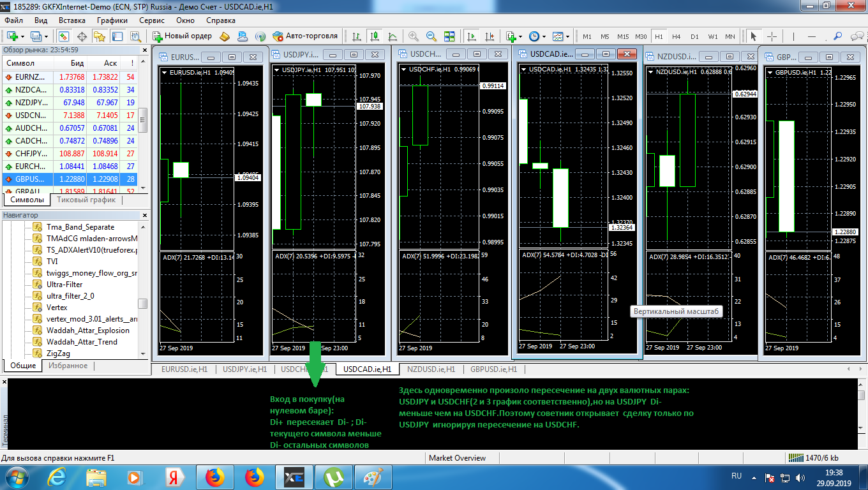868x490 pixels.
Task: Expand the new chart dropdown arrow
Action: (23, 36)
